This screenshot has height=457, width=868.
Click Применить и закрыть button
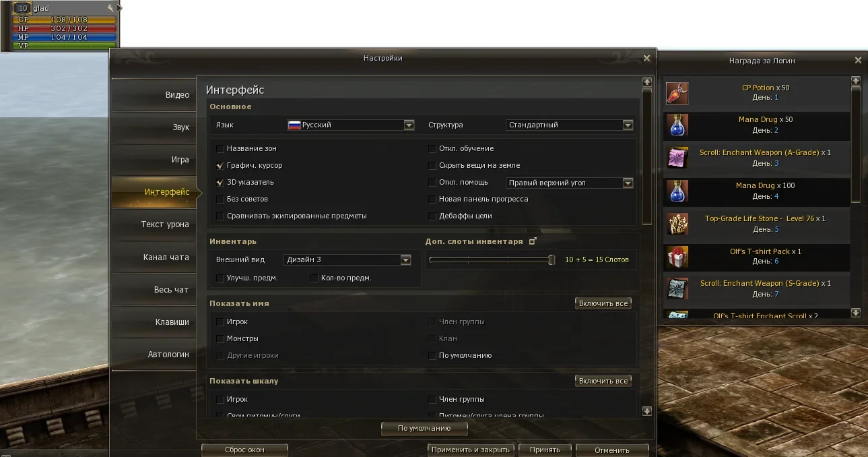(x=471, y=450)
